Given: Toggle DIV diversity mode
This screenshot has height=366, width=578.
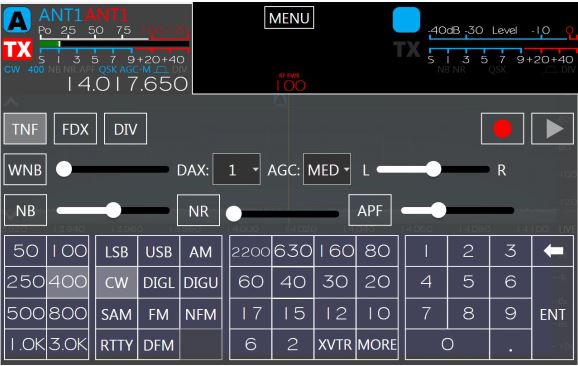Looking at the screenshot, I should [x=125, y=129].
